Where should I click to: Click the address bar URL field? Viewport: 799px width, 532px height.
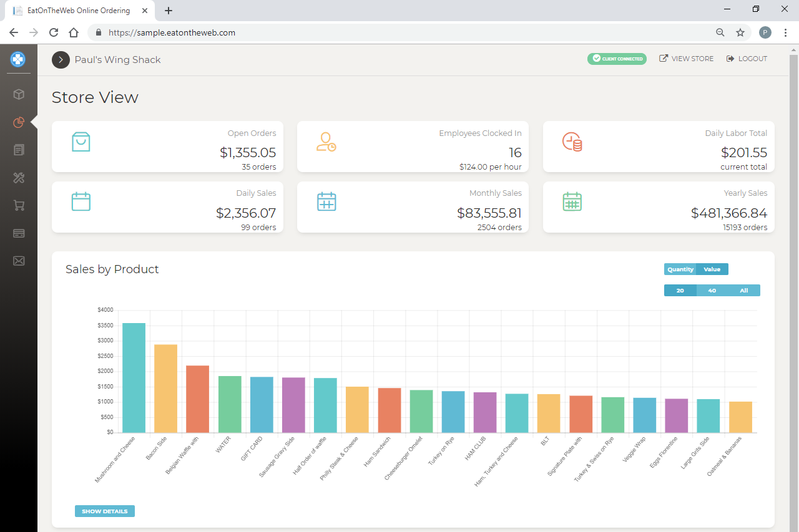(399, 32)
